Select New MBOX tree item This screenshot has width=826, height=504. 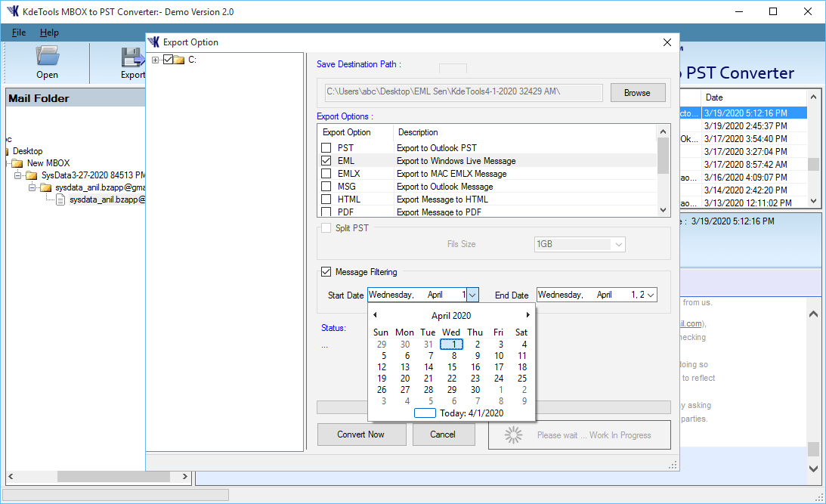(48, 163)
